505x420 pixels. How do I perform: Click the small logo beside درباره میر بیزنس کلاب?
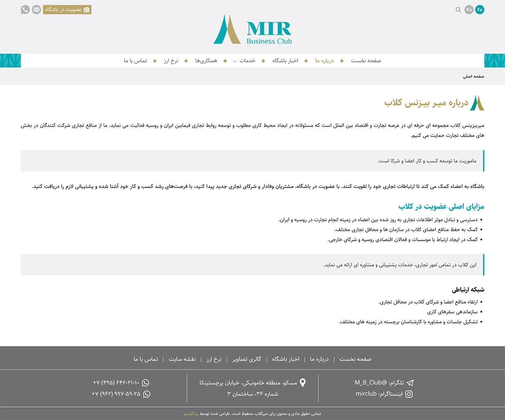click(477, 103)
